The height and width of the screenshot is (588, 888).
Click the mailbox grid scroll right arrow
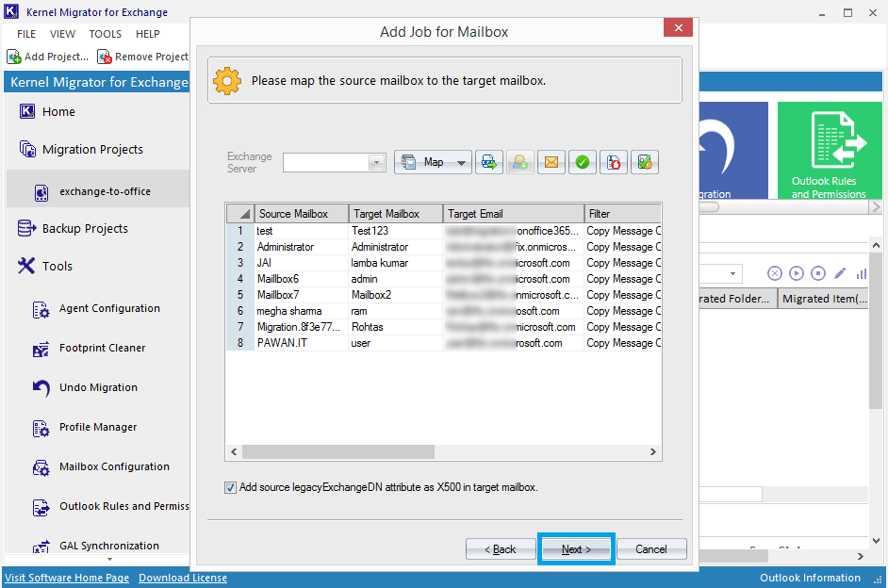tap(653, 451)
